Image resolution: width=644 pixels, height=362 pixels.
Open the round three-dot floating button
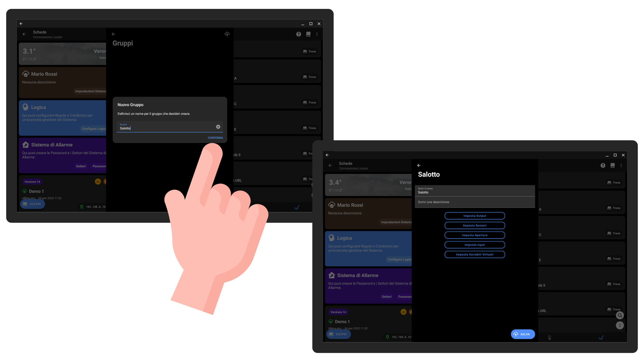[620, 325]
